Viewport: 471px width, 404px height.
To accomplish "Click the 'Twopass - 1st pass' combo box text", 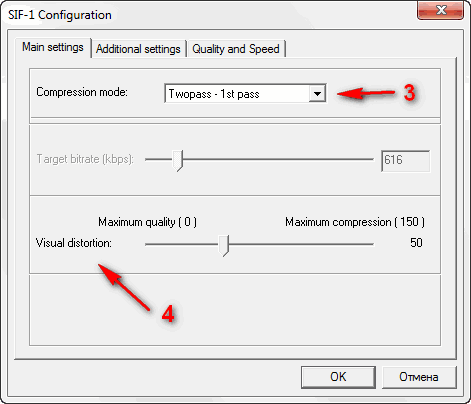I will (x=214, y=94).
